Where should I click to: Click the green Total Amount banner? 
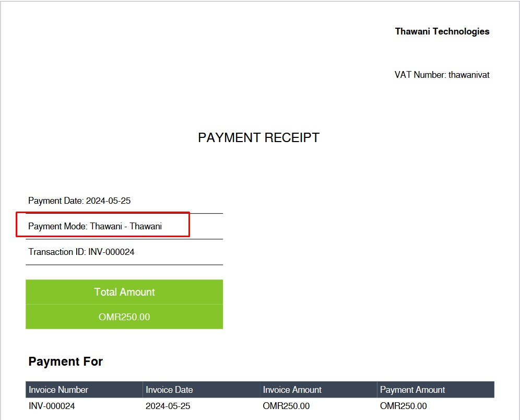(124, 292)
